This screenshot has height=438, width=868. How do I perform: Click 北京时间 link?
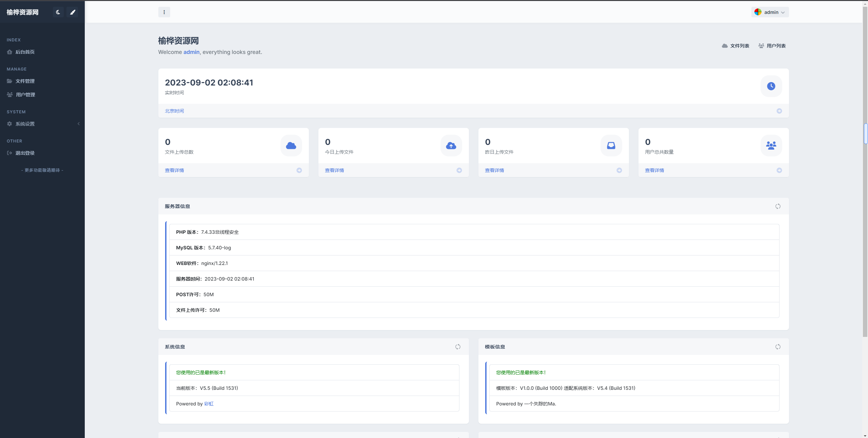coord(174,111)
